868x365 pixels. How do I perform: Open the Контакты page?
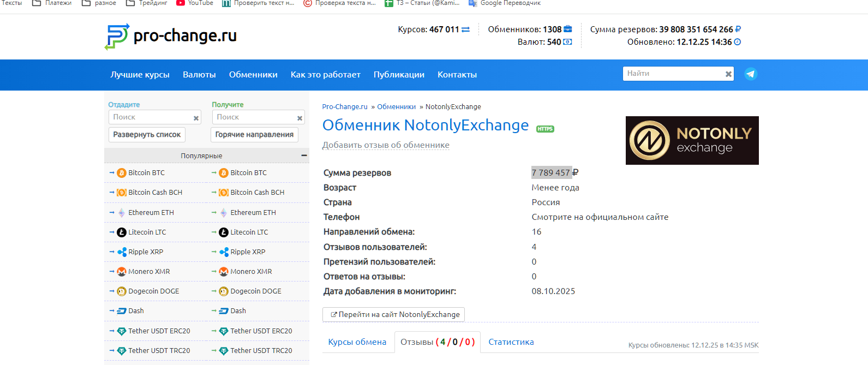457,75
